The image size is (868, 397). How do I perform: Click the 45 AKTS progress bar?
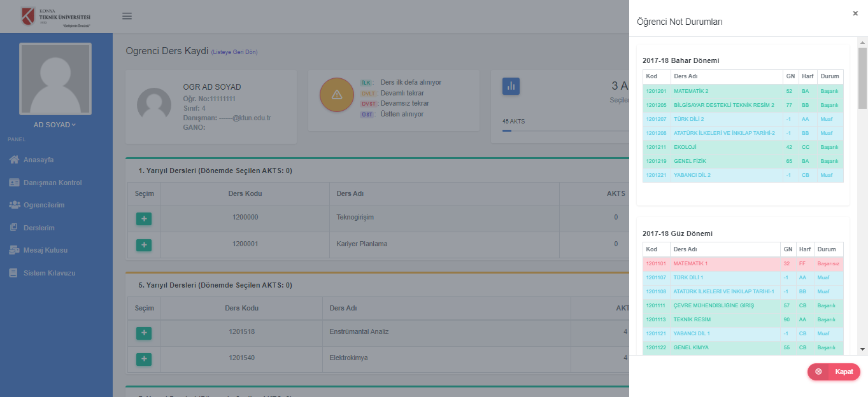click(x=560, y=130)
